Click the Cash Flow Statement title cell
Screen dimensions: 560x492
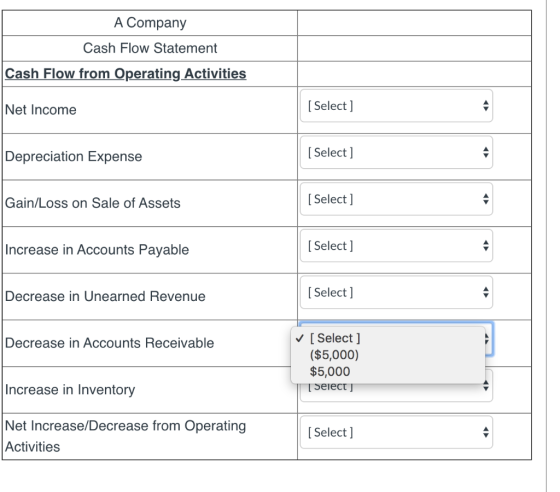tap(150, 48)
